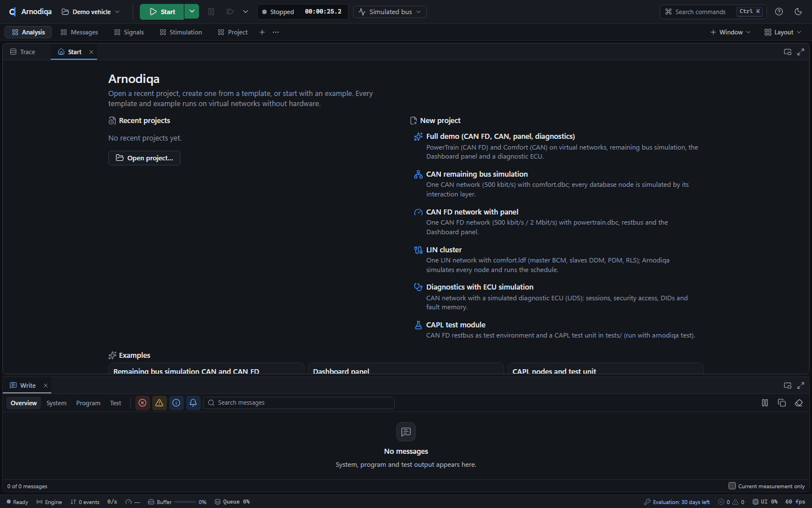This screenshot has width=812, height=508.
Task: Open the workspace overflow ellipsis menu
Action: (276, 32)
